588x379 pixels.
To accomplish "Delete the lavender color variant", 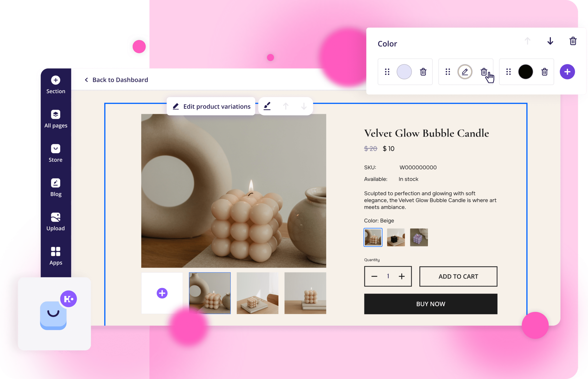I will [x=423, y=72].
